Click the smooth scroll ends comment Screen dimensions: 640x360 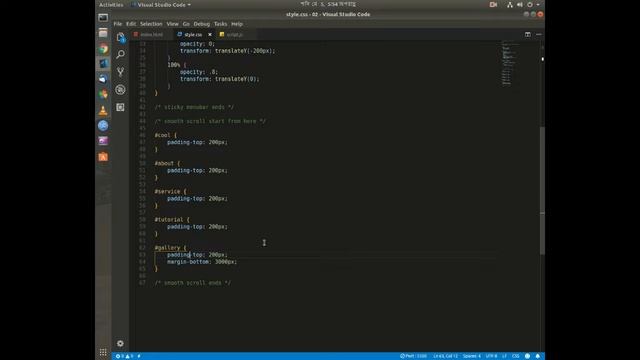coord(193,283)
